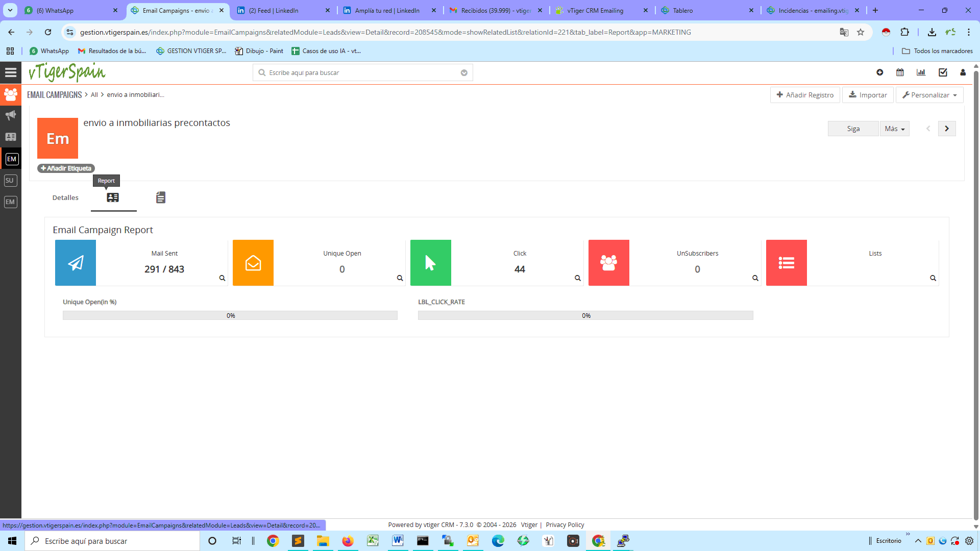The width and height of the screenshot is (980, 551).
Task: Open the reports bar-chart icon in the header
Action: tap(921, 72)
